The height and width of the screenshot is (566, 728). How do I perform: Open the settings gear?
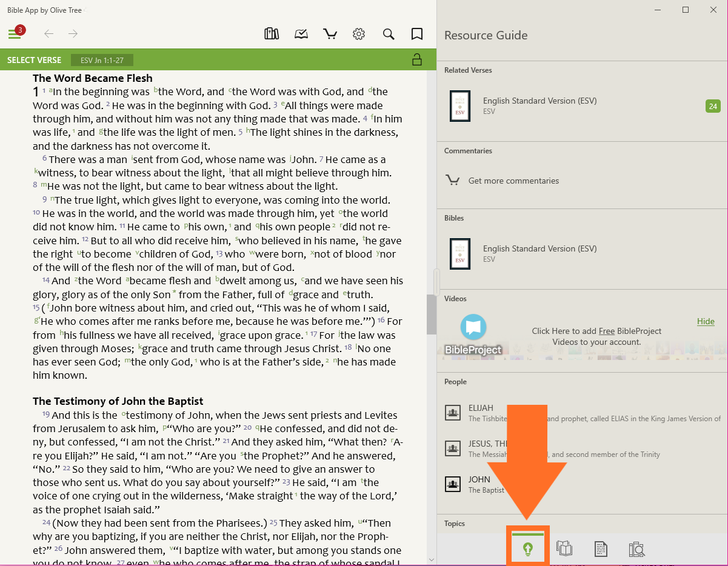coord(359,34)
